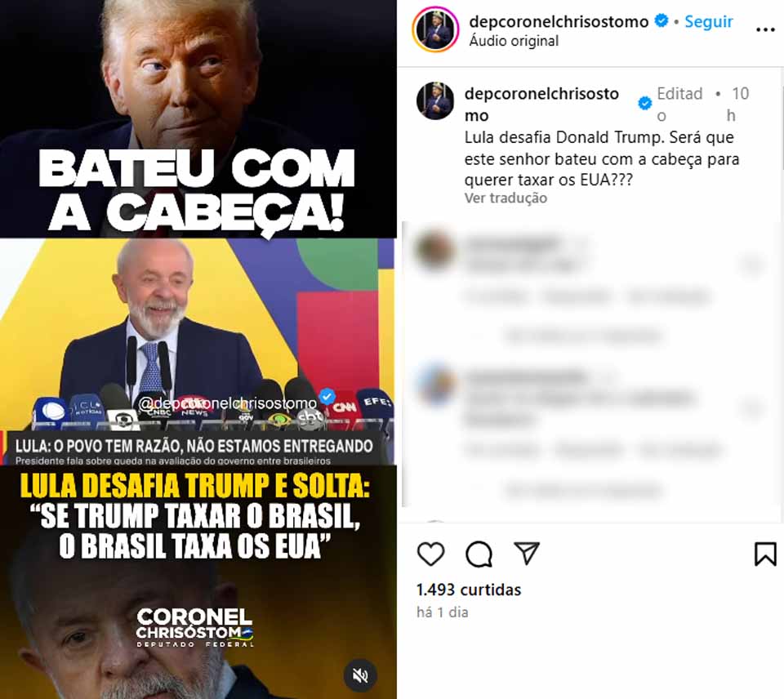The height and width of the screenshot is (699, 784).
Task: Click verified badge beside header username
Action: (x=661, y=21)
